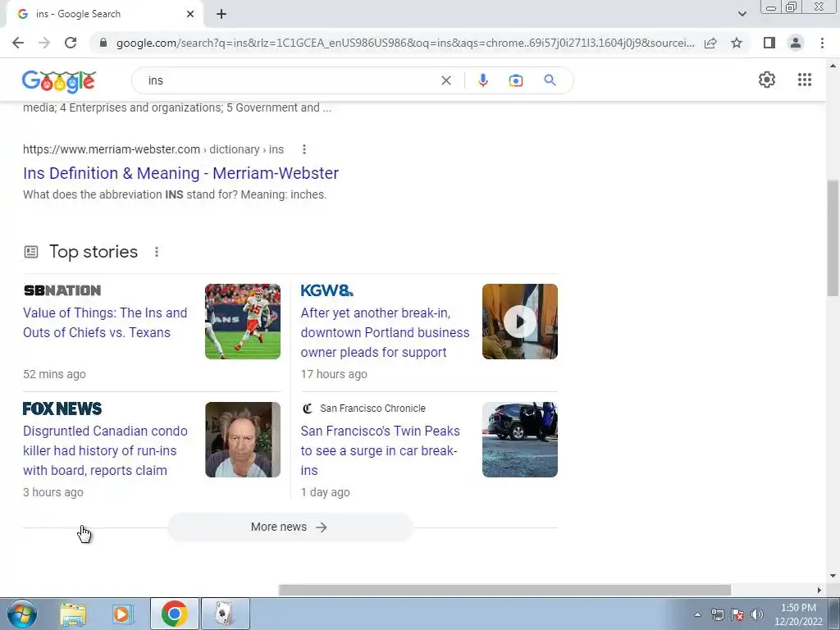Open 'Value of Things: The Ins and Outs' story

(105, 322)
